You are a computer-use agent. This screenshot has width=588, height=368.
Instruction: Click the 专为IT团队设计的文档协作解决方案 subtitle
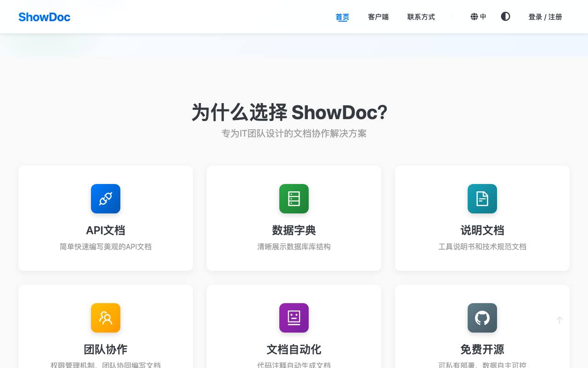click(x=294, y=133)
